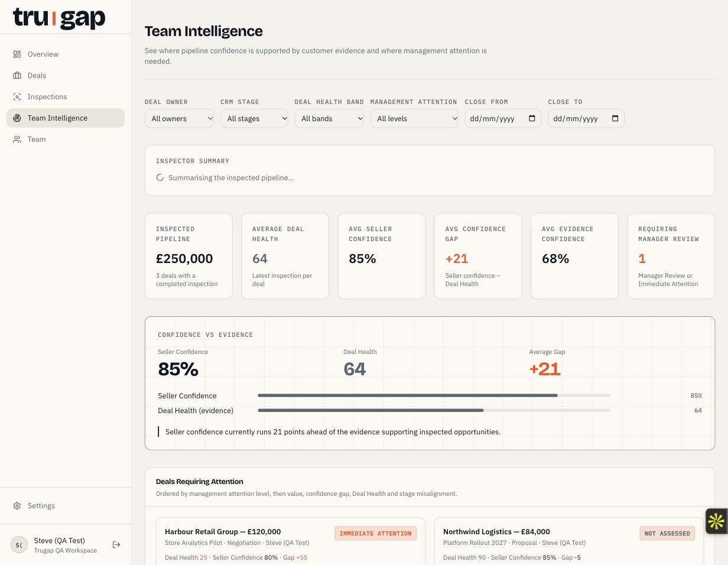Image resolution: width=728 pixels, height=565 pixels.
Task: Click the log out arrow icon
Action: (116, 545)
